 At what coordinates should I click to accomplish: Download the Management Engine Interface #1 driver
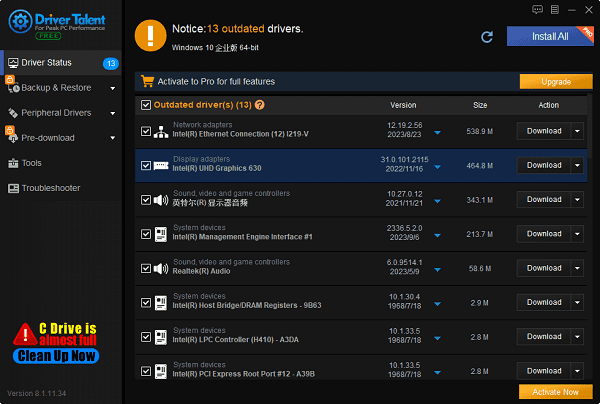[x=544, y=234]
